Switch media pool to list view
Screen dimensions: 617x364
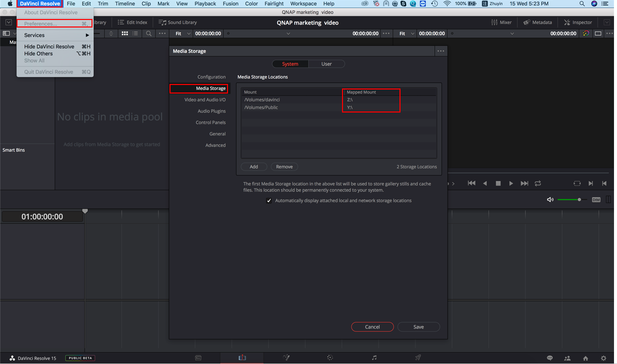135,33
